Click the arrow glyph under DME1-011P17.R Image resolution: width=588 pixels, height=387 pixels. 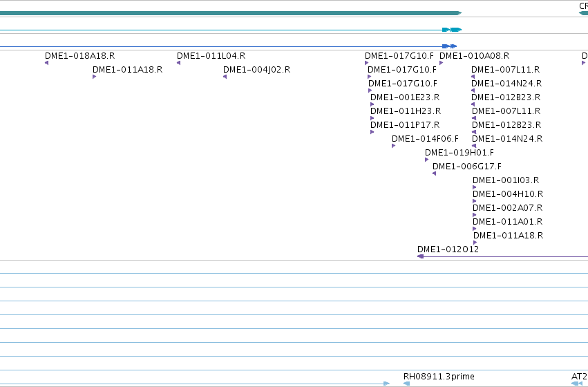[x=372, y=132]
